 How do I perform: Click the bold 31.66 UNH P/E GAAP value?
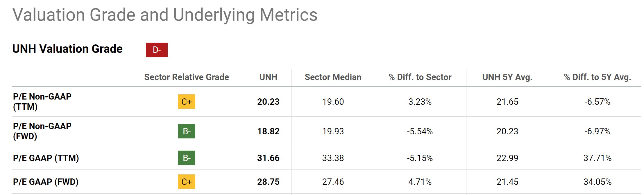[268, 158]
